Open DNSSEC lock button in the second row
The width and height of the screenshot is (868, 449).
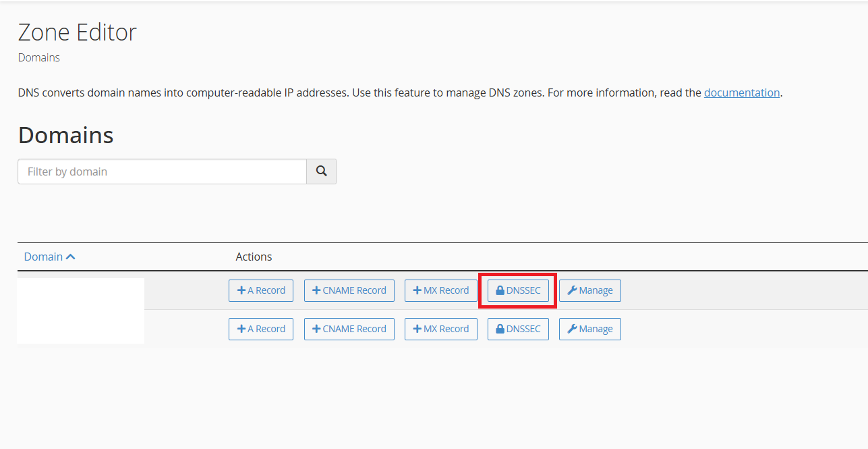518,329
